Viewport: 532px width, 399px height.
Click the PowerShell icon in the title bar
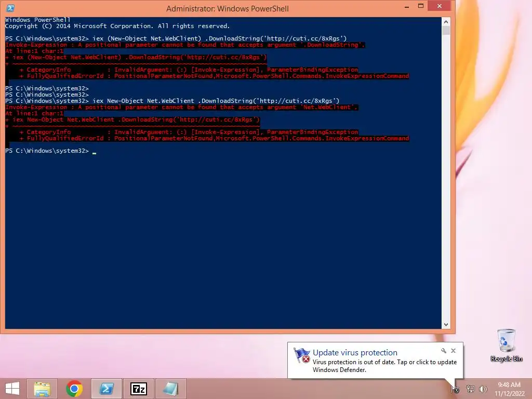10,8
